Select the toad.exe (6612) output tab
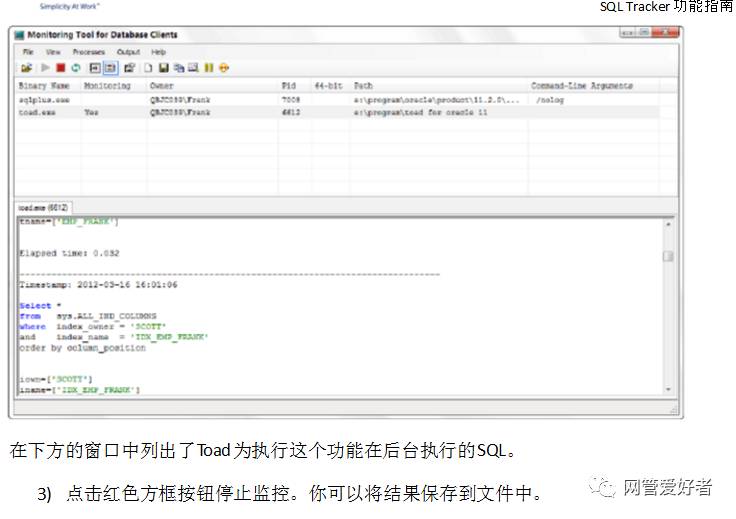 click(x=43, y=207)
